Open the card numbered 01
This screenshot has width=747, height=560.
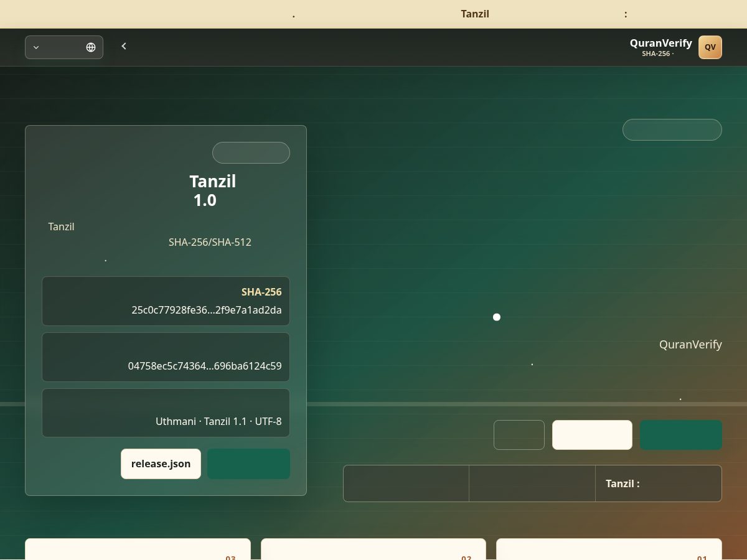click(609, 549)
